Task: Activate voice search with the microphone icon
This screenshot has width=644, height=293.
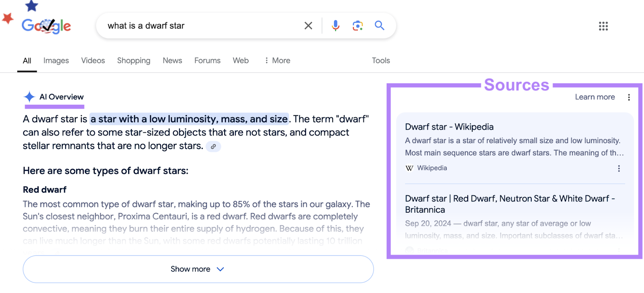Action: click(335, 25)
